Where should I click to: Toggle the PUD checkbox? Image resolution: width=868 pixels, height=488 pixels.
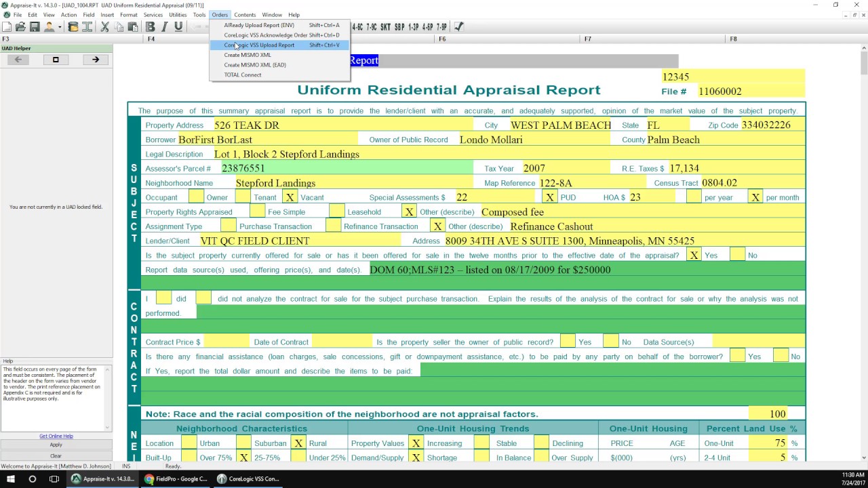tap(550, 197)
